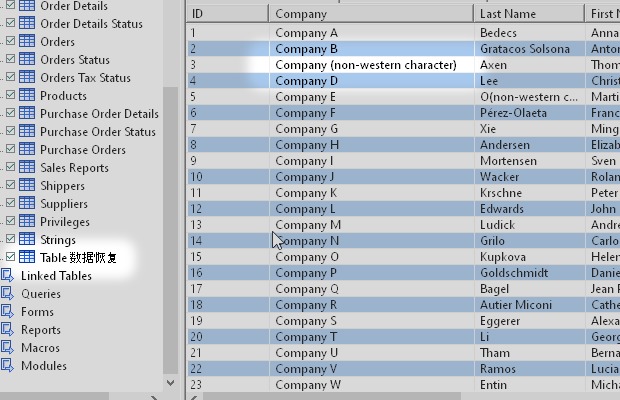Screen dimensions: 620x400
Task: Click the Orders table icon
Action: point(28,42)
